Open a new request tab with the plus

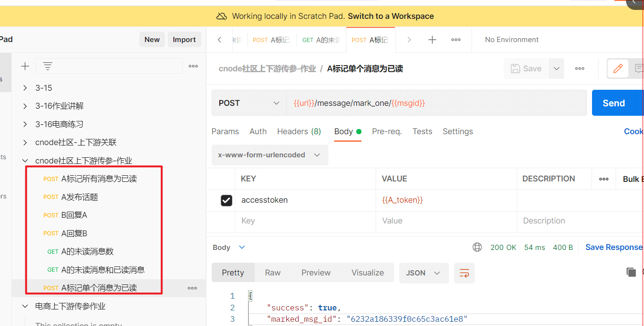432,40
